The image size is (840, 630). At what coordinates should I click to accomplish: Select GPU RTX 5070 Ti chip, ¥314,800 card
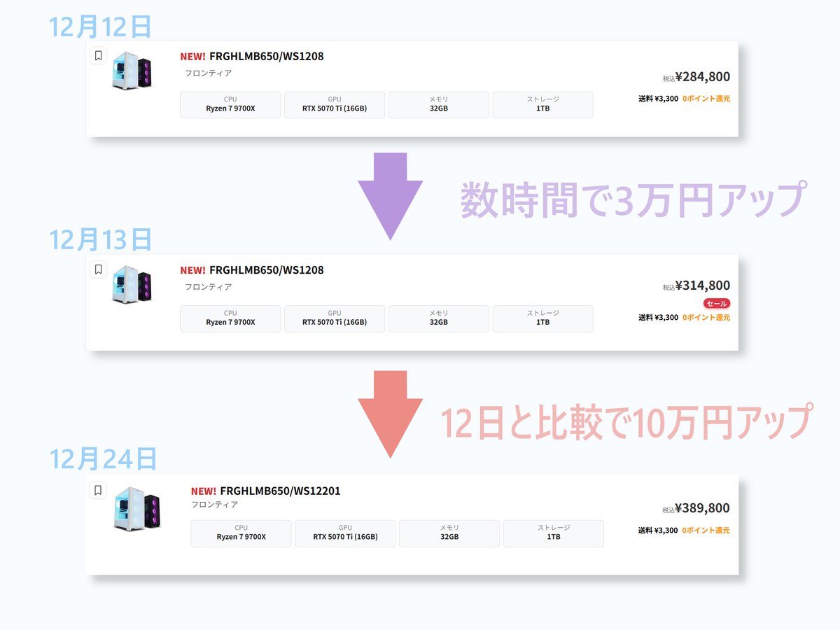click(335, 318)
